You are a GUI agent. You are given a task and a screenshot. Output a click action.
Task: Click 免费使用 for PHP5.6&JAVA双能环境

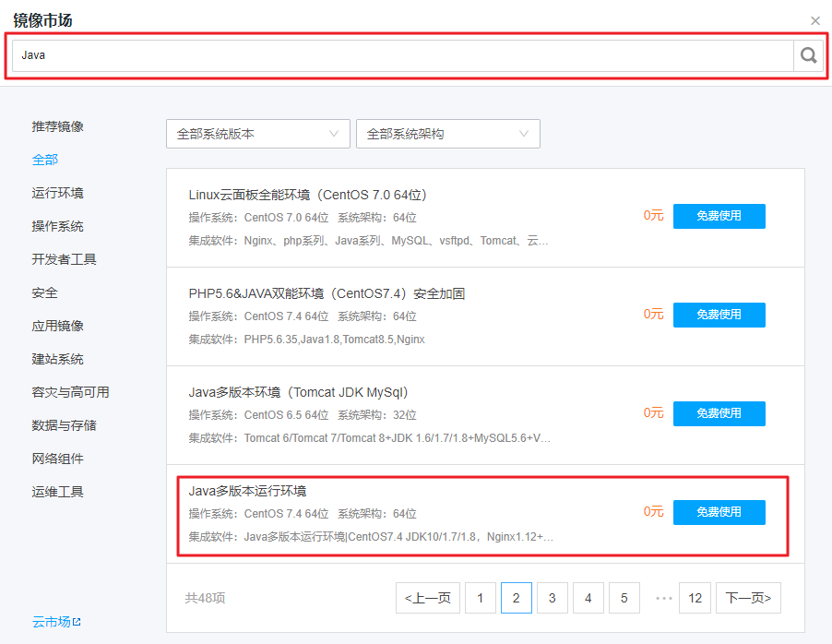point(719,315)
